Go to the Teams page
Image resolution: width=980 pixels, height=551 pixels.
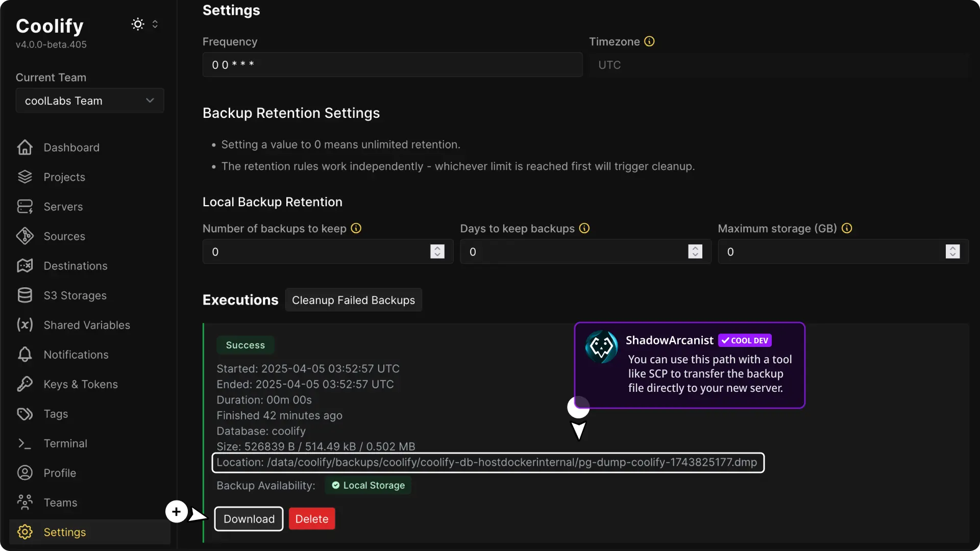click(x=60, y=503)
